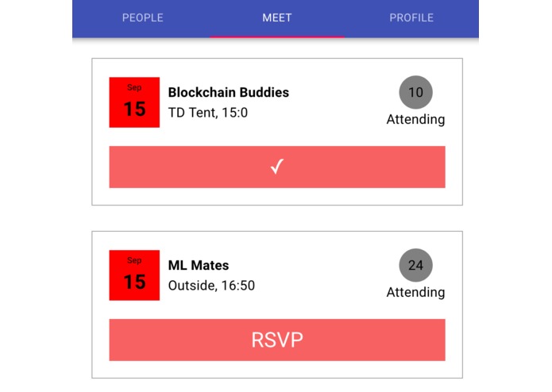Click the 15 day number on ML Mates card
552x392 pixels.
pos(134,282)
